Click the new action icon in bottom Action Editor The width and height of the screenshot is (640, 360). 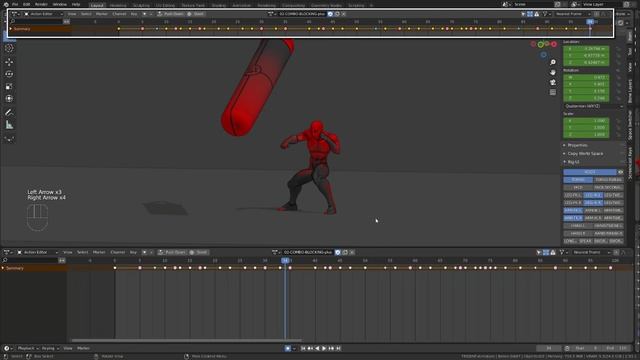click(x=345, y=252)
